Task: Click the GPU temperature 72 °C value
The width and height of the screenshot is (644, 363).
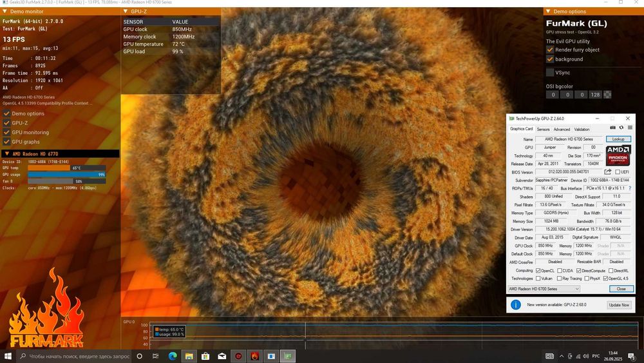Action: coord(178,44)
